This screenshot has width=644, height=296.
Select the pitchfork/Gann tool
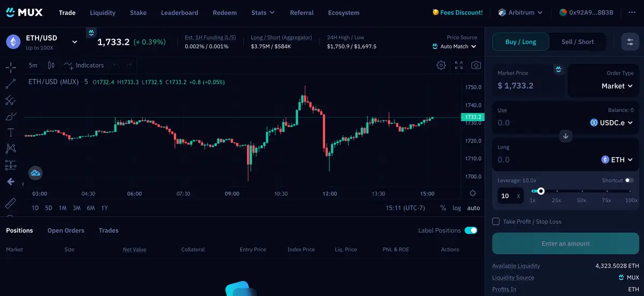[x=11, y=100]
